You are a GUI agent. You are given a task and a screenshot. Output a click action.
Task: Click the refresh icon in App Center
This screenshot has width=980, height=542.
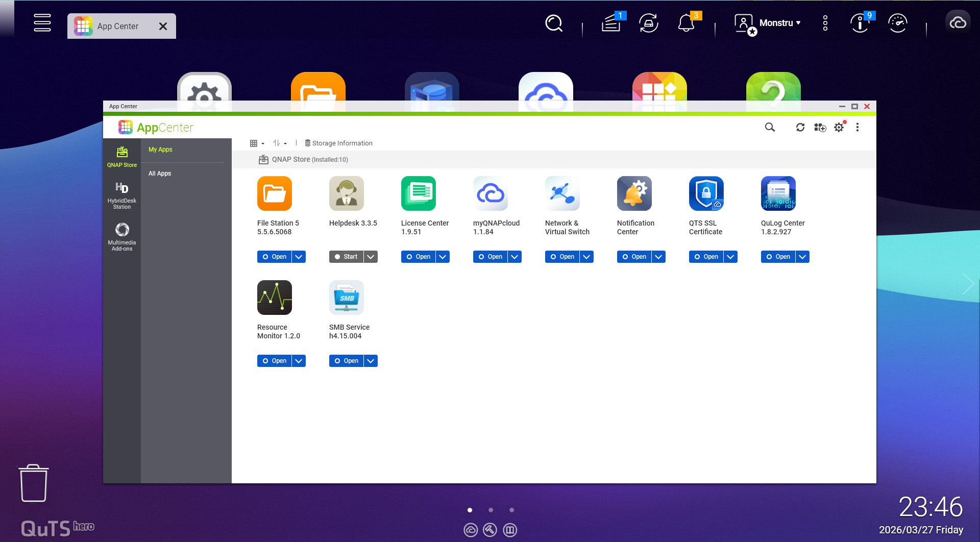coord(800,128)
